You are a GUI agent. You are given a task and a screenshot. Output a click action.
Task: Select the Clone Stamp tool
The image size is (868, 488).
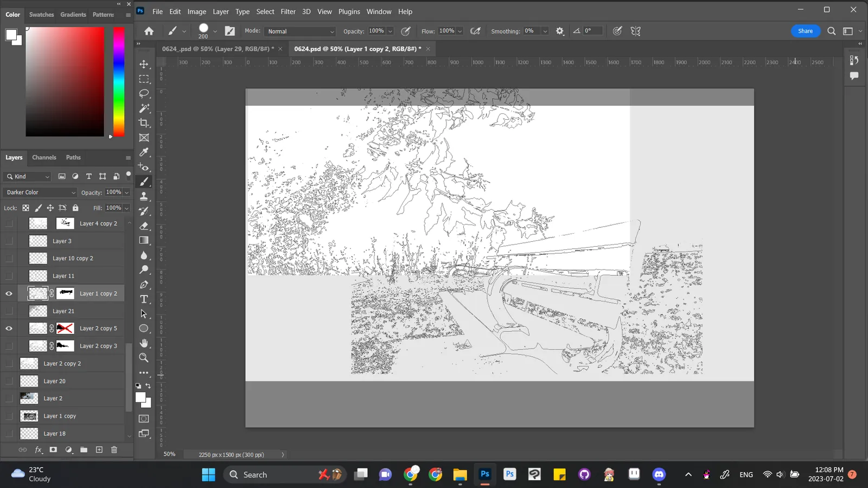(144, 196)
